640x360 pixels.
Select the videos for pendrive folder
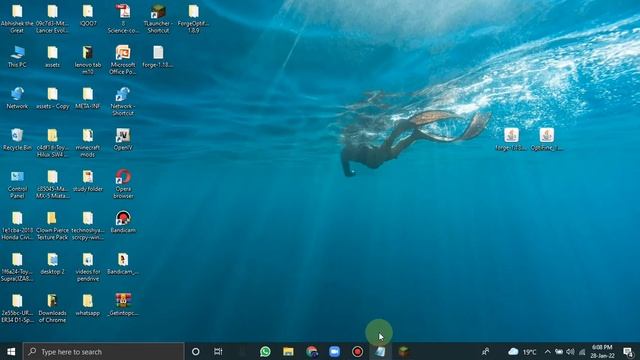(x=88, y=267)
